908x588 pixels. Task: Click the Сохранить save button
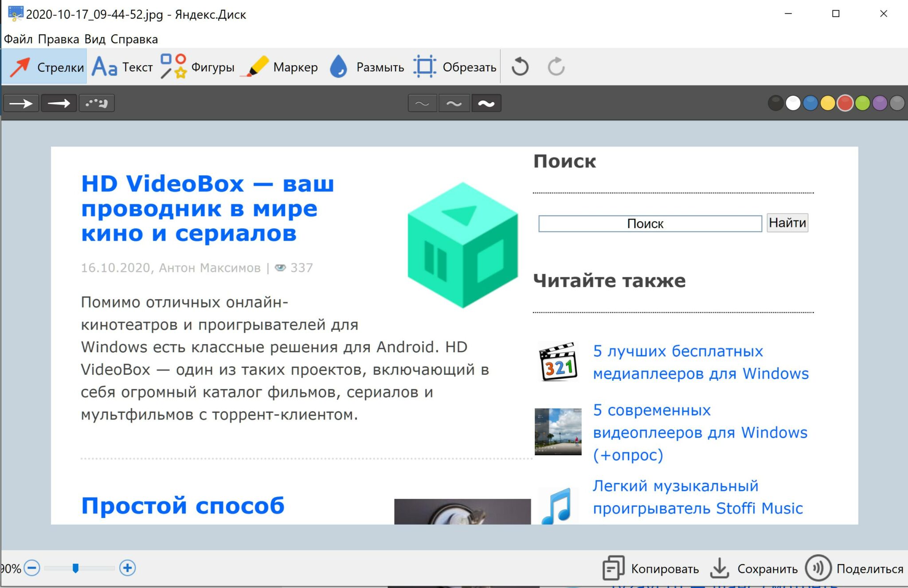point(753,568)
